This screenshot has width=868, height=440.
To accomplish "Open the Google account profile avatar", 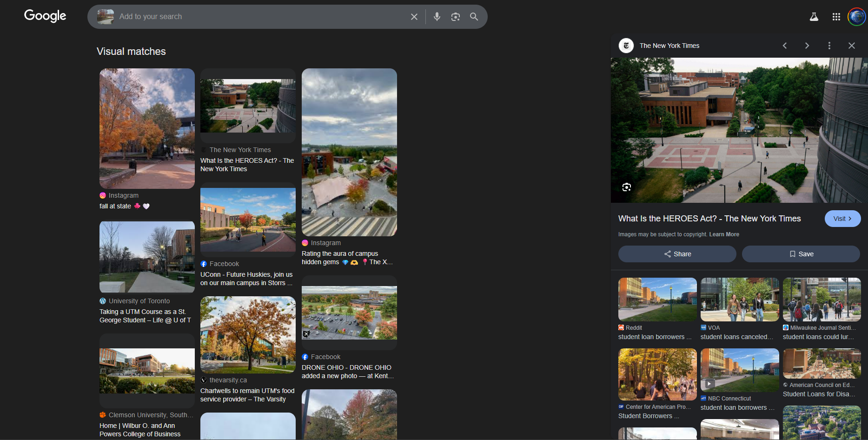I will [856, 17].
